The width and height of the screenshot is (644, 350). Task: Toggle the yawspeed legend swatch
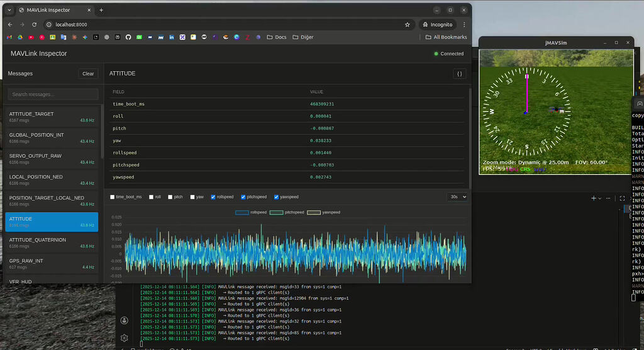(x=313, y=212)
